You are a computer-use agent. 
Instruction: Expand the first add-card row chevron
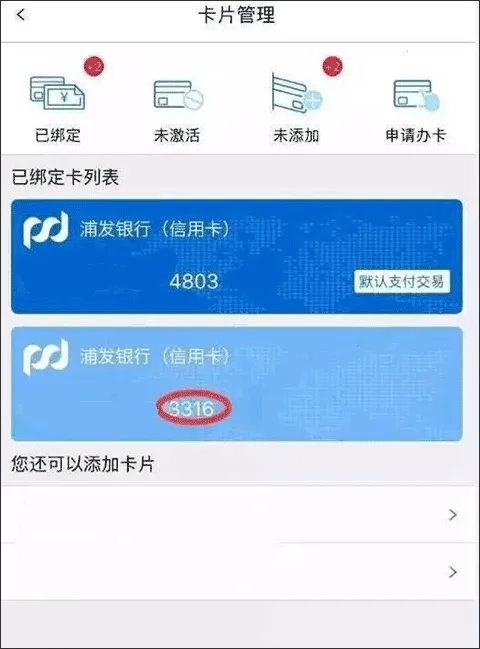click(453, 515)
